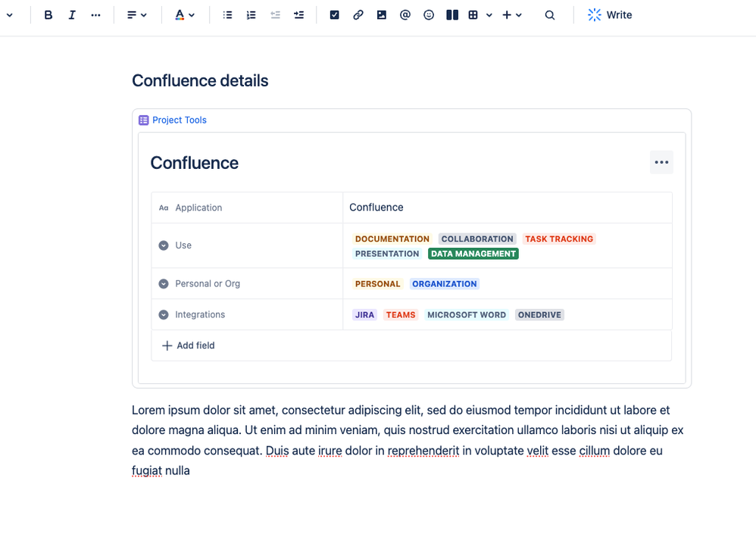Viewport: 756px width, 547px height.
Task: Insert a table
Action: (x=473, y=15)
